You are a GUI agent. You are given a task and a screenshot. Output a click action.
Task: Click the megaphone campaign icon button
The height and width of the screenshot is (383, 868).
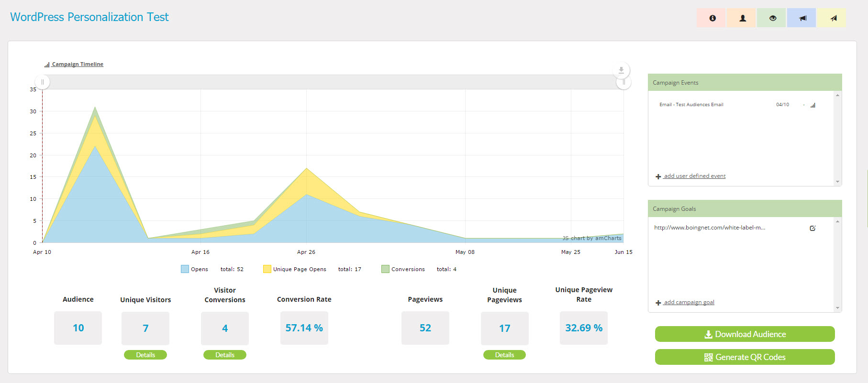801,18
